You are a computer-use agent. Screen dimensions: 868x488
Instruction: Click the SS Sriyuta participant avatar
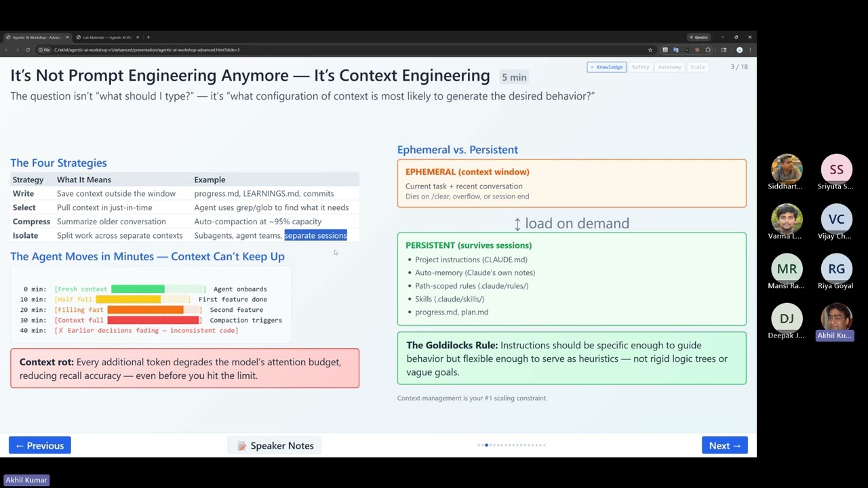[x=836, y=169]
